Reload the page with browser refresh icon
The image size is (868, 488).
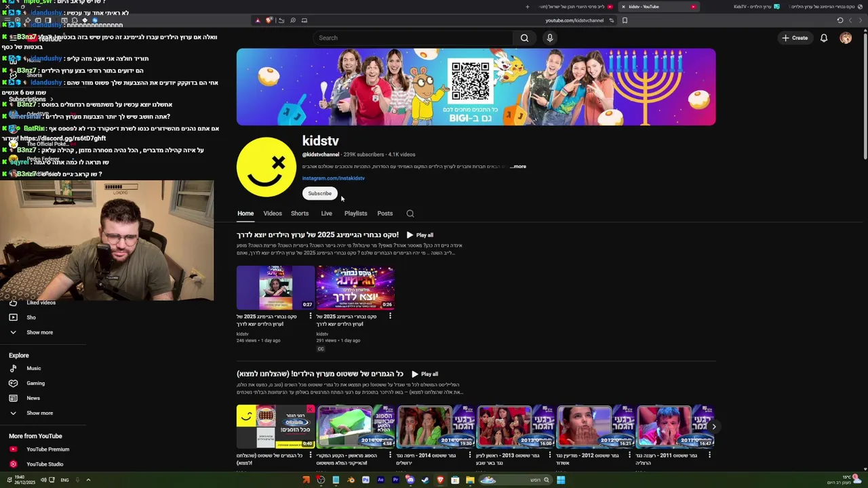[x=840, y=20]
